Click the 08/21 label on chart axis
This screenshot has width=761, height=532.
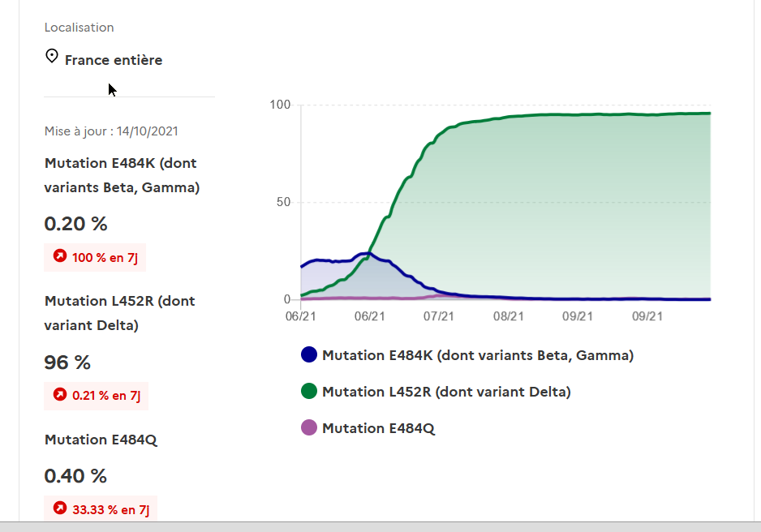(508, 316)
